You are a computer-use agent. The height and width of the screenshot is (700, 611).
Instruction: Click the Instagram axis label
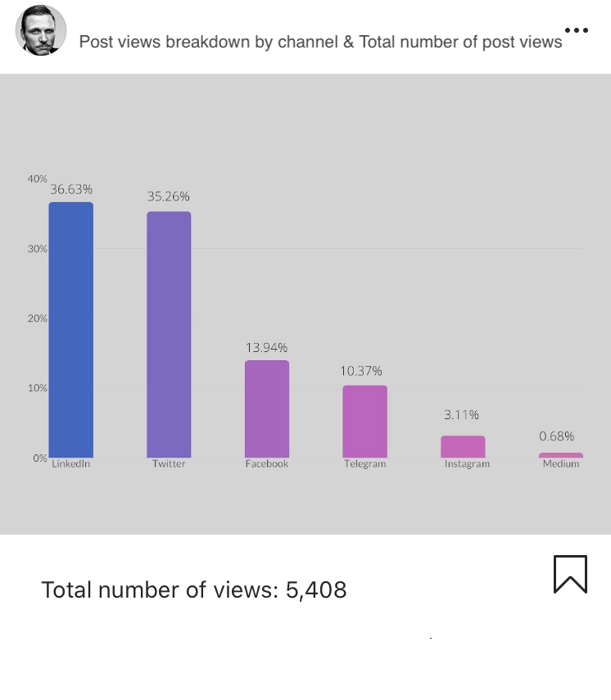click(x=467, y=464)
